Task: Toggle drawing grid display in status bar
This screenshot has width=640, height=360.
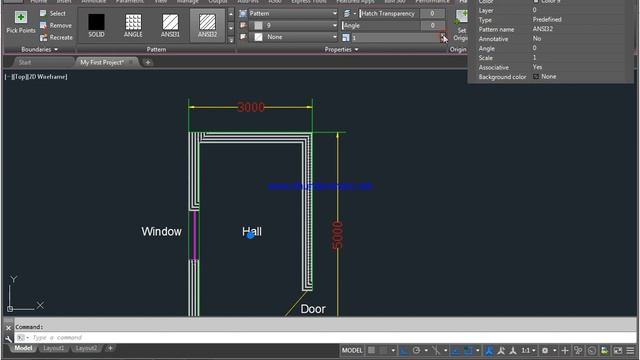Action: coord(371,351)
